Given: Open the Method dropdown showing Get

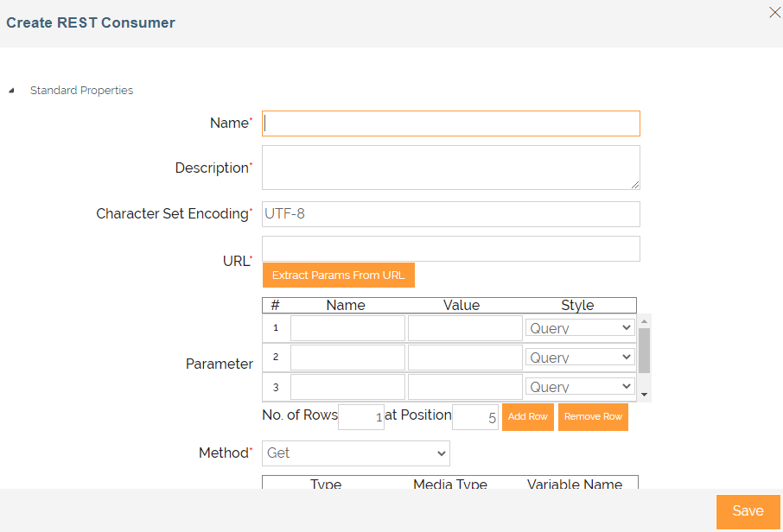Looking at the screenshot, I should 356,453.
